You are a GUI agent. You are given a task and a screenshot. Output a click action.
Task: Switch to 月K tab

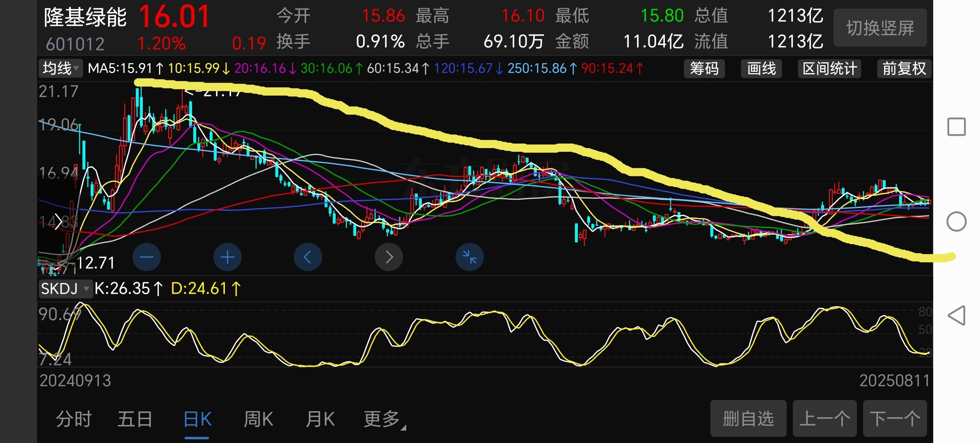point(320,419)
